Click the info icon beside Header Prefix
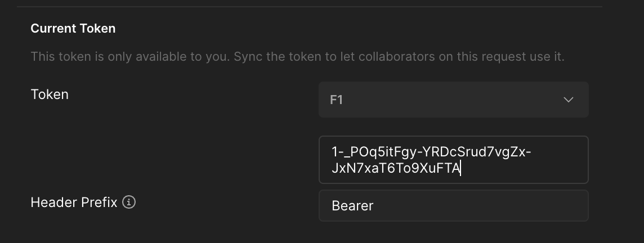This screenshot has height=243, width=644. pyautogui.click(x=129, y=202)
